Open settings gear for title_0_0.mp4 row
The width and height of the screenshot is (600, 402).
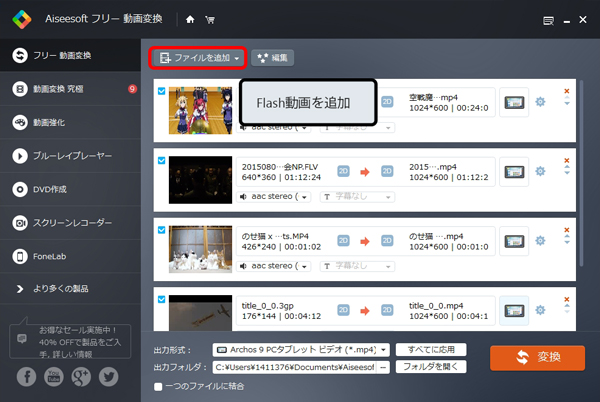540,310
